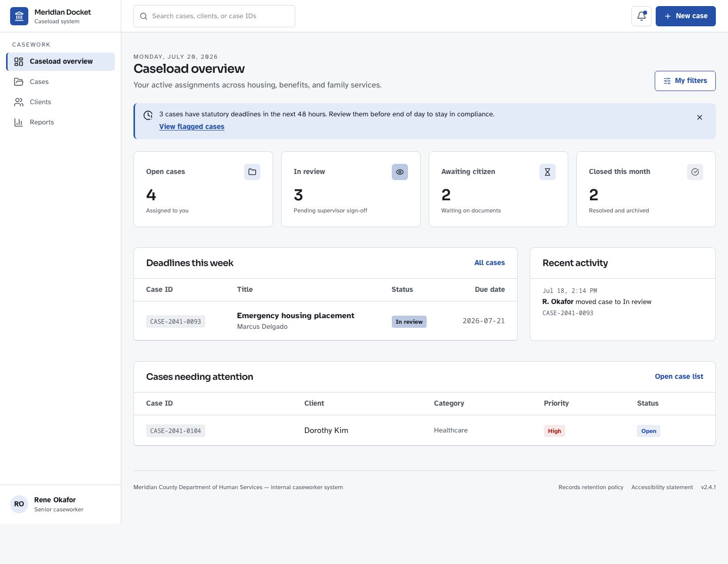Image resolution: width=728 pixels, height=564 pixels.
Task: Click the Closed this month checkmark icon
Action: (x=695, y=172)
